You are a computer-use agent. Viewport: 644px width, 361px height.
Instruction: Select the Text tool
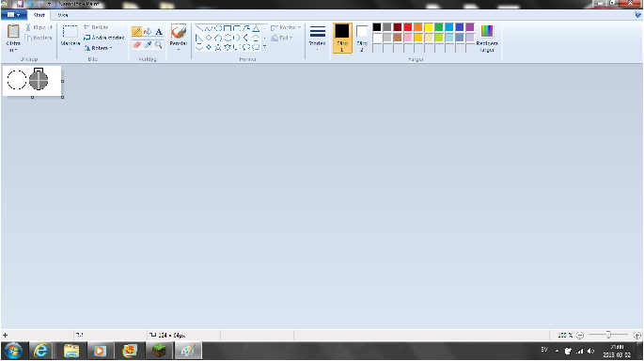(x=159, y=32)
